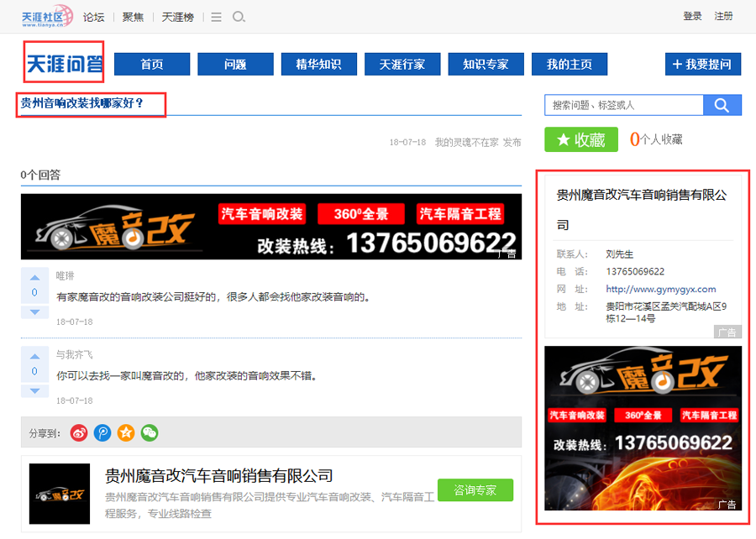Click the contact name 刘先生

pos(620,254)
